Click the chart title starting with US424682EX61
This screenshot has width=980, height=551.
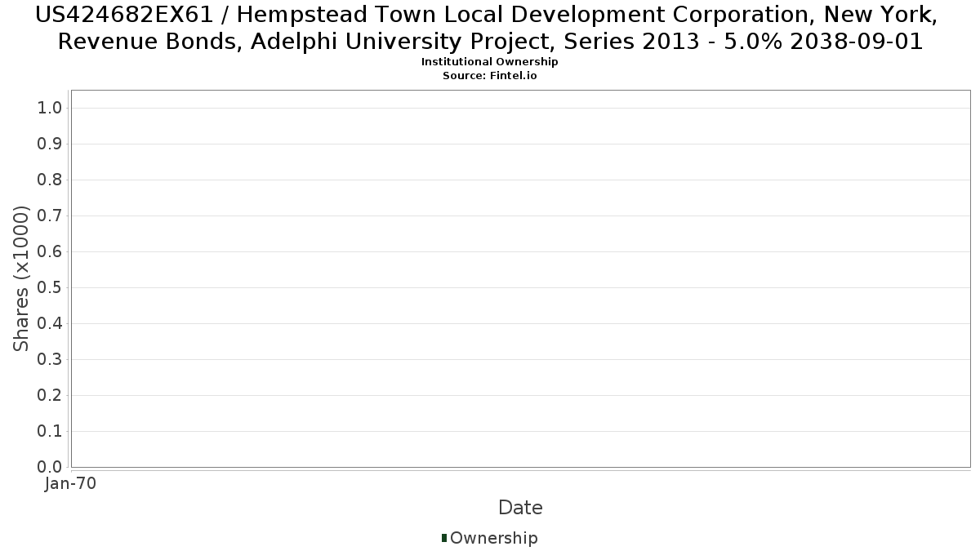coord(490,28)
